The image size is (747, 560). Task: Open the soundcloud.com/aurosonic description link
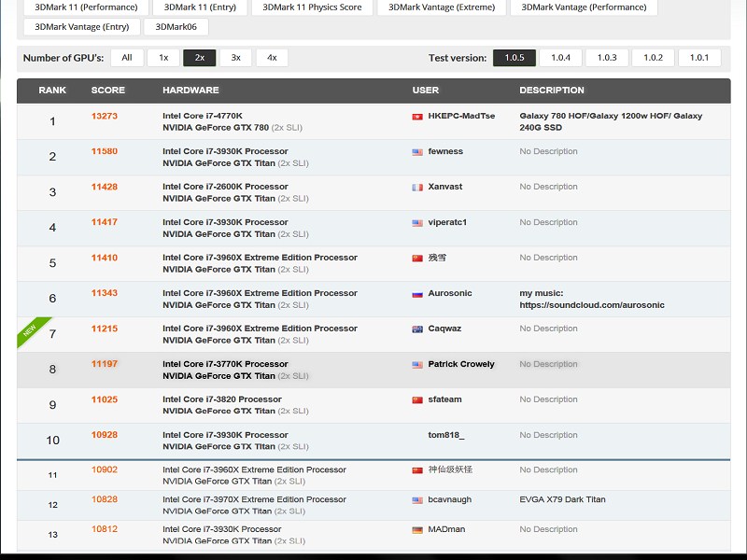coord(592,305)
